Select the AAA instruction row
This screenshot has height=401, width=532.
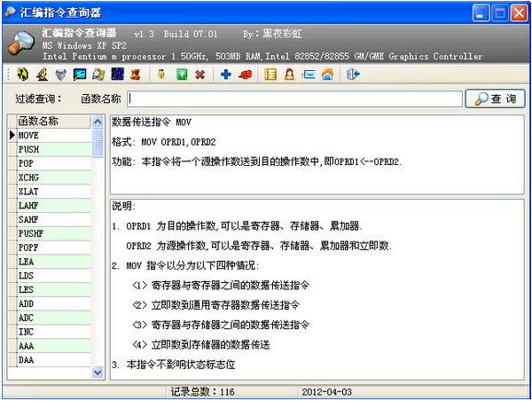pos(53,346)
